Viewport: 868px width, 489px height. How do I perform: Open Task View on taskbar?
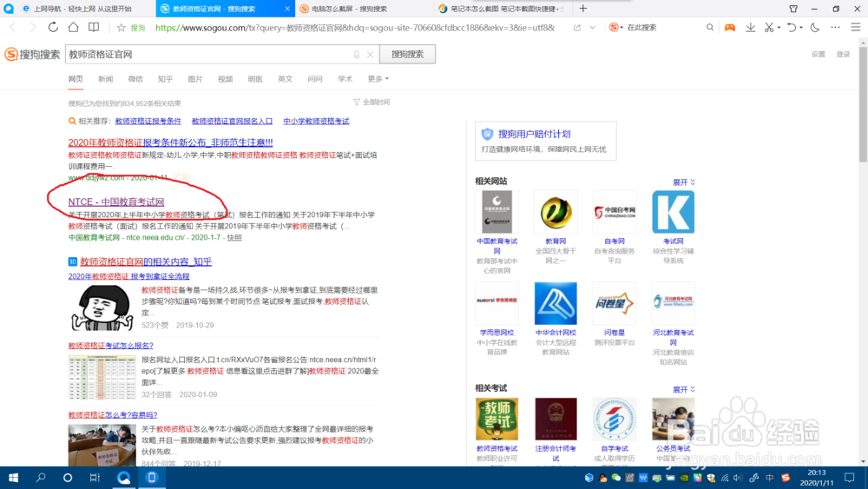[95, 478]
